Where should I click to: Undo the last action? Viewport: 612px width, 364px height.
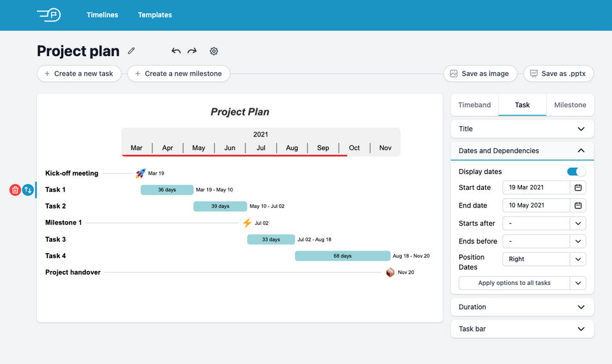176,51
